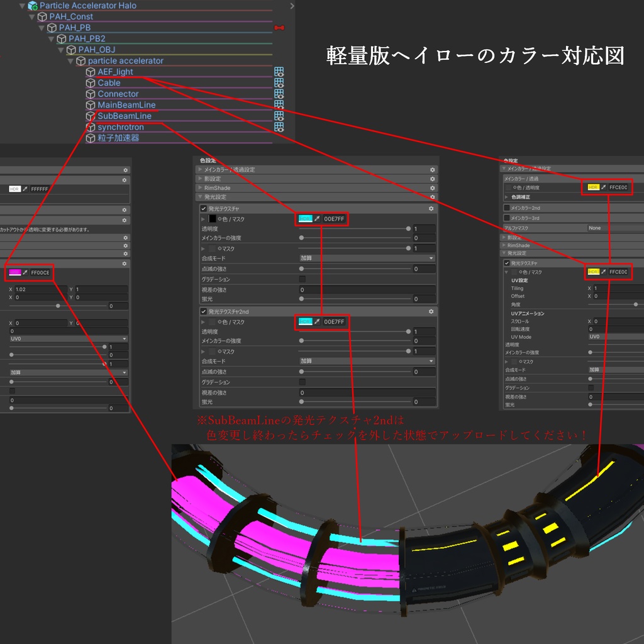Click the gear icon on RimShade section

click(x=433, y=188)
